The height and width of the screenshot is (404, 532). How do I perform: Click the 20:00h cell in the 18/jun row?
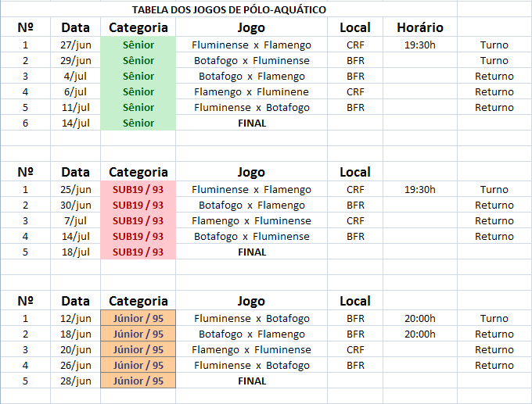420,334
